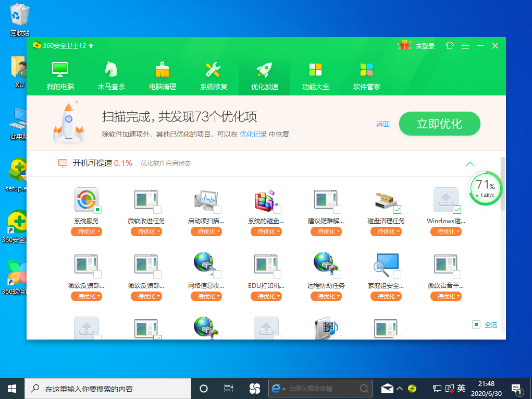Open the 待优化 dropdown under 系统服务
The image size is (532, 399).
point(86,231)
